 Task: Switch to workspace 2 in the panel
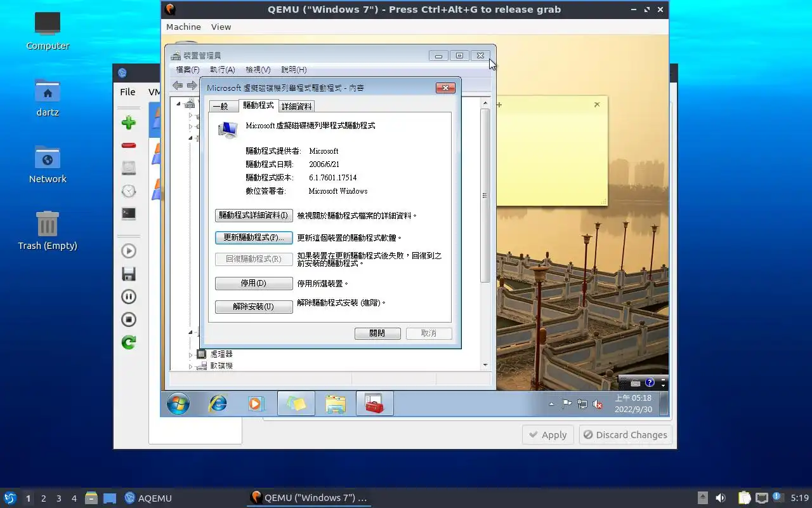(x=44, y=498)
